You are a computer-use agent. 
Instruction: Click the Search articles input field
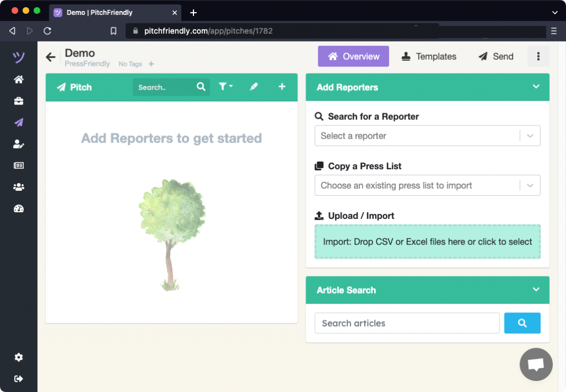407,323
